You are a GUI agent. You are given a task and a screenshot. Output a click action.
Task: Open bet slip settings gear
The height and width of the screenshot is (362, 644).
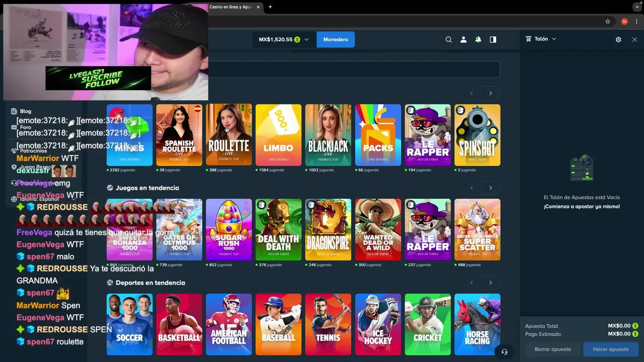618,40
